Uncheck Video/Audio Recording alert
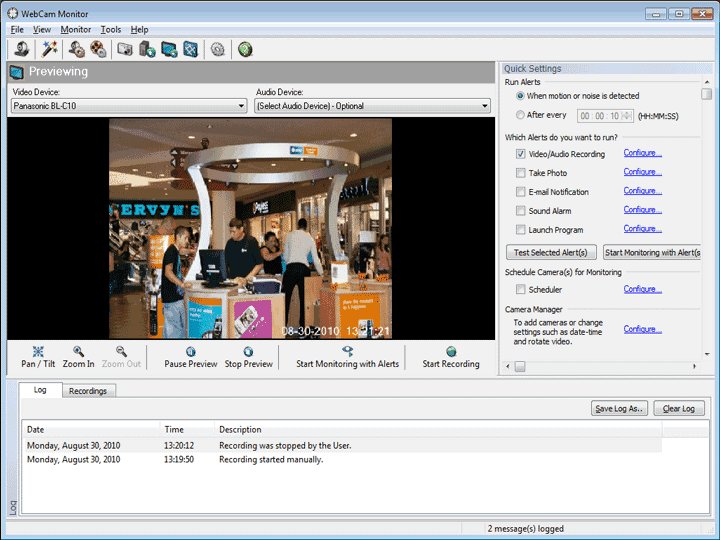The height and width of the screenshot is (540, 720). coord(521,154)
